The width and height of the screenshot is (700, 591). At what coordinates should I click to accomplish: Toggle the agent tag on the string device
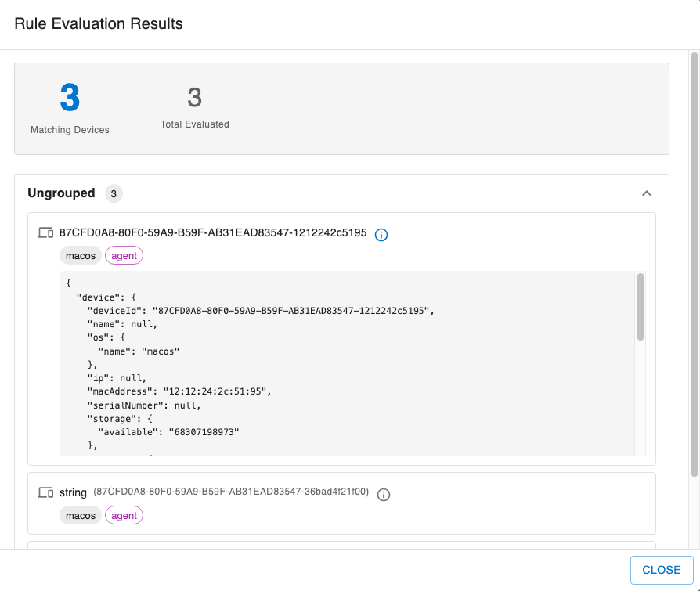pos(124,515)
